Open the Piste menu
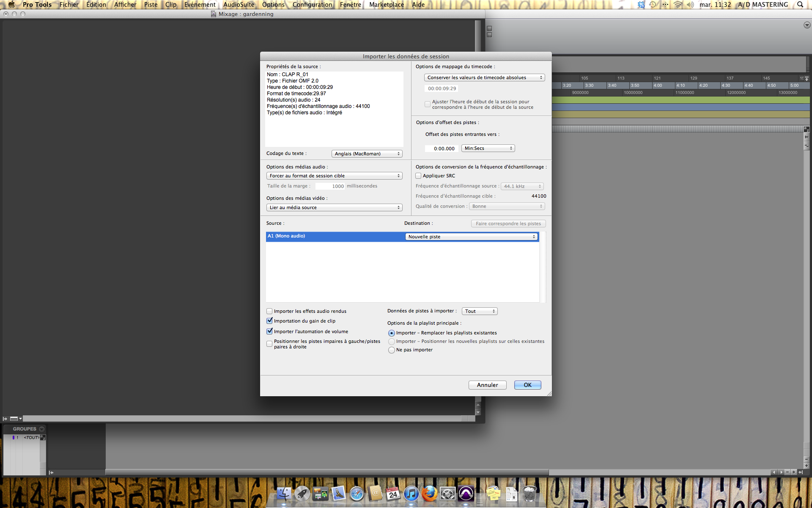812x508 pixels. coord(151,5)
